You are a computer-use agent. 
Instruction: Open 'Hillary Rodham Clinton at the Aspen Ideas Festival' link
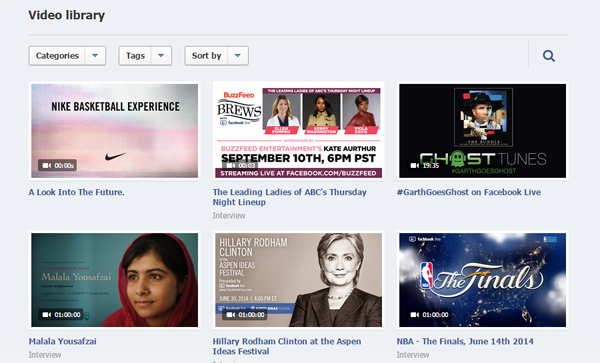coord(287,346)
